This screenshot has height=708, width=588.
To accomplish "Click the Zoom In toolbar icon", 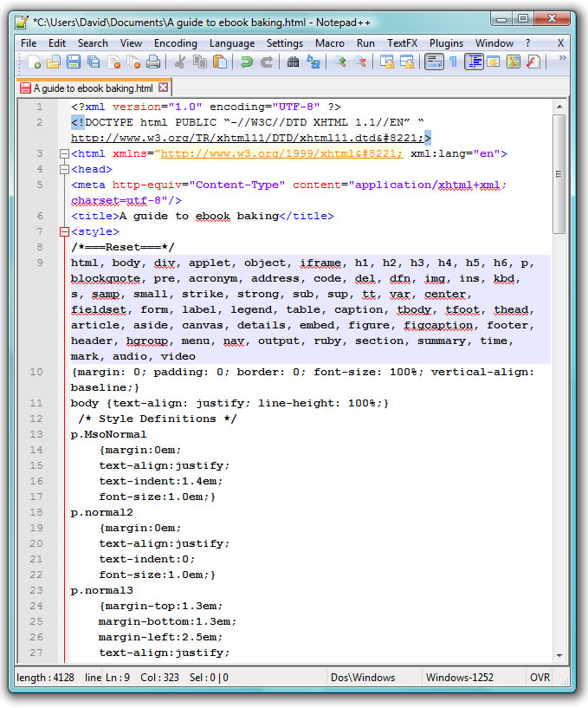I will pos(339,62).
